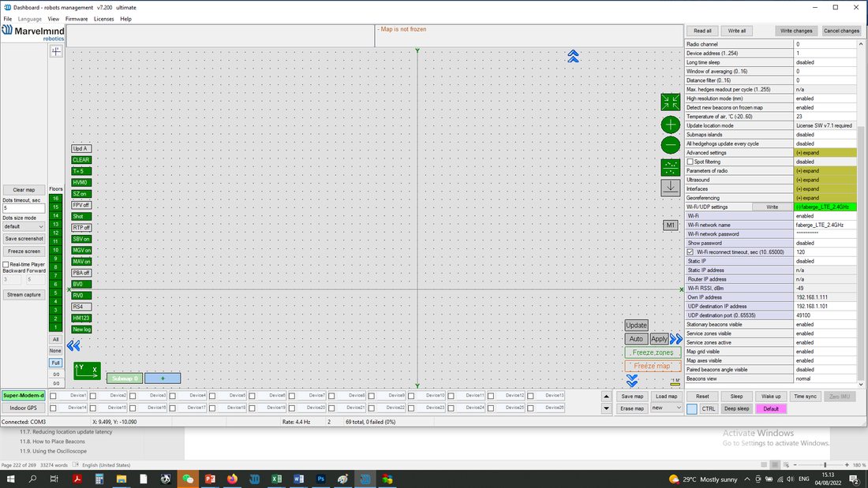Viewport: 868px width, 488px height.
Task: Check the Device1 checkbox
Action: tap(53, 396)
